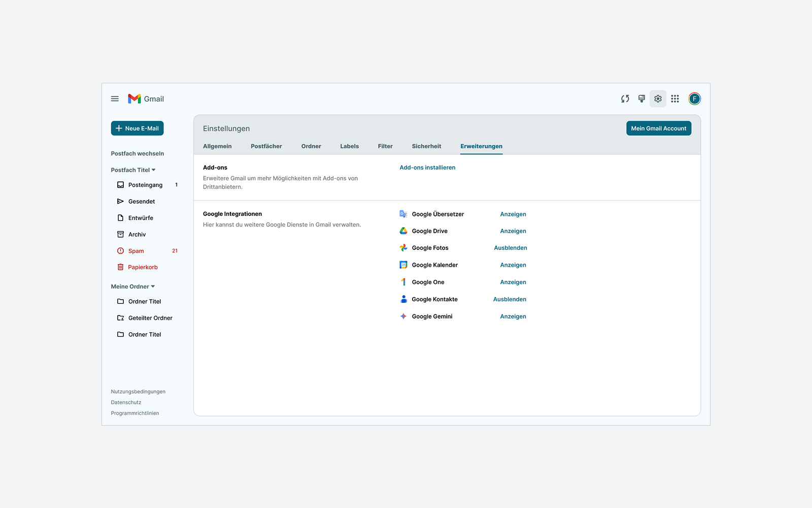
Task: Open the Nutzungsbedingungen link
Action: tap(138, 392)
